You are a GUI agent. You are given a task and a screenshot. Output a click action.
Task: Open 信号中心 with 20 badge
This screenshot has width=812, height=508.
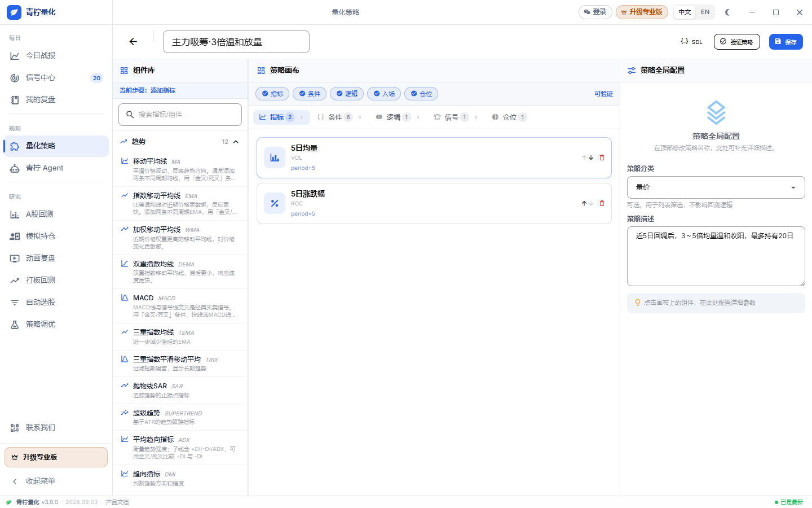click(56, 77)
